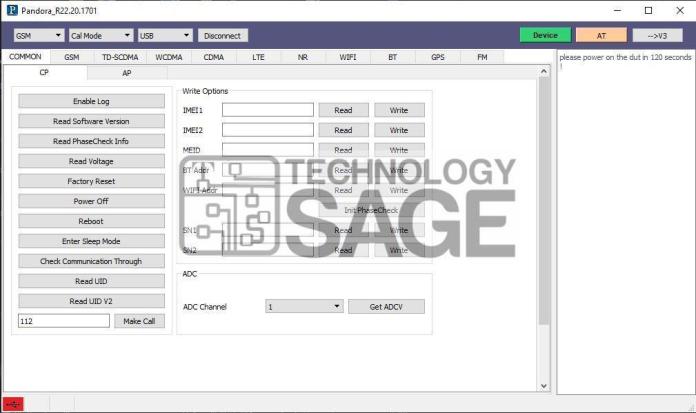
Task: Click the orange AT button
Action: [601, 35]
